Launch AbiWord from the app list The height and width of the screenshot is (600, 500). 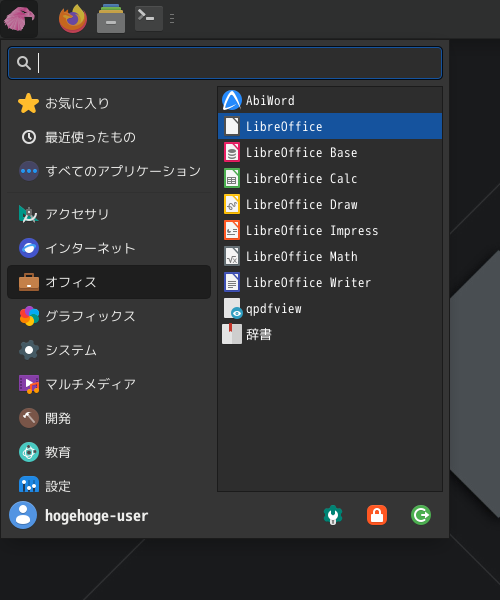click(330, 100)
